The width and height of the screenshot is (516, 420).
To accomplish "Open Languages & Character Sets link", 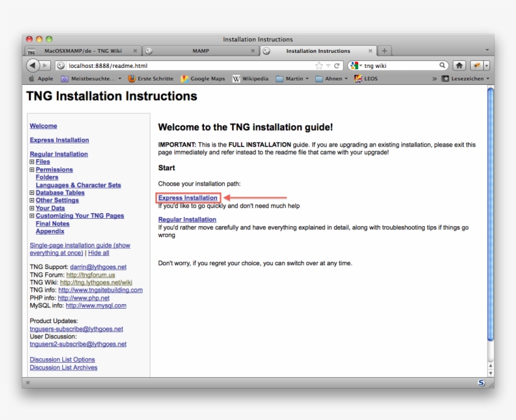I will pyautogui.click(x=78, y=185).
